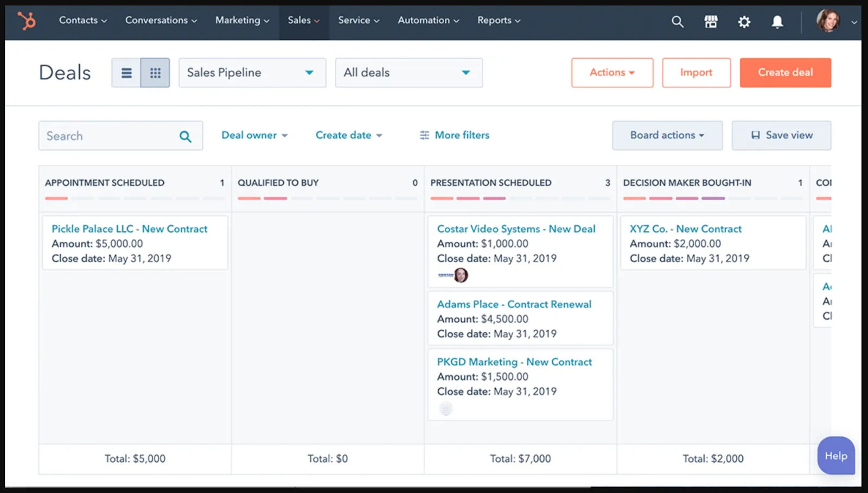Viewport: 868px width, 493px height.
Task: Click the Total: $7,000 column footer
Action: [x=520, y=459]
